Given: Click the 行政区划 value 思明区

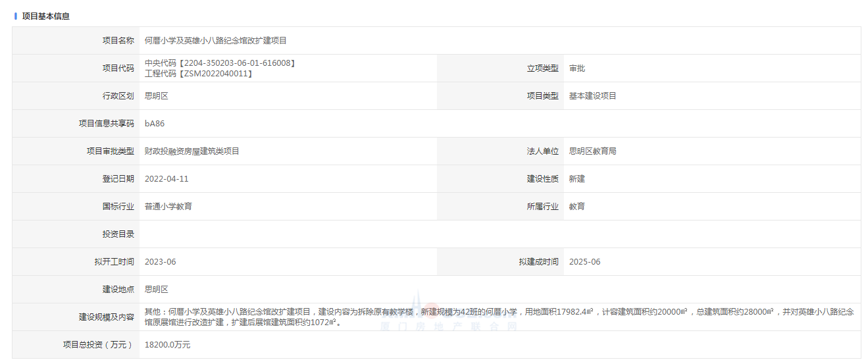Looking at the screenshot, I should 157,96.
